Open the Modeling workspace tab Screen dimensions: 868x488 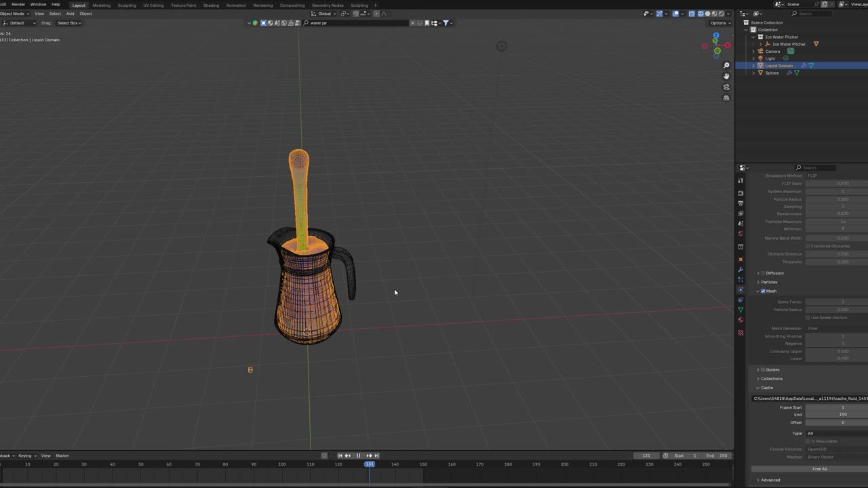click(102, 5)
